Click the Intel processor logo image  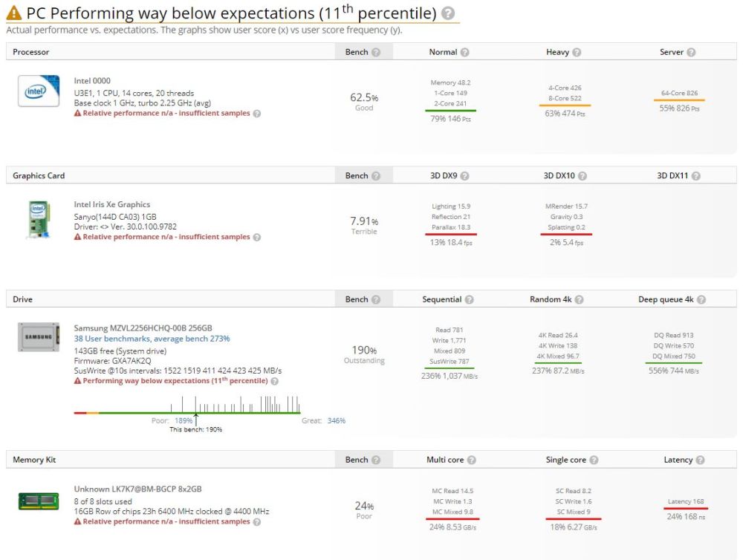coord(39,91)
